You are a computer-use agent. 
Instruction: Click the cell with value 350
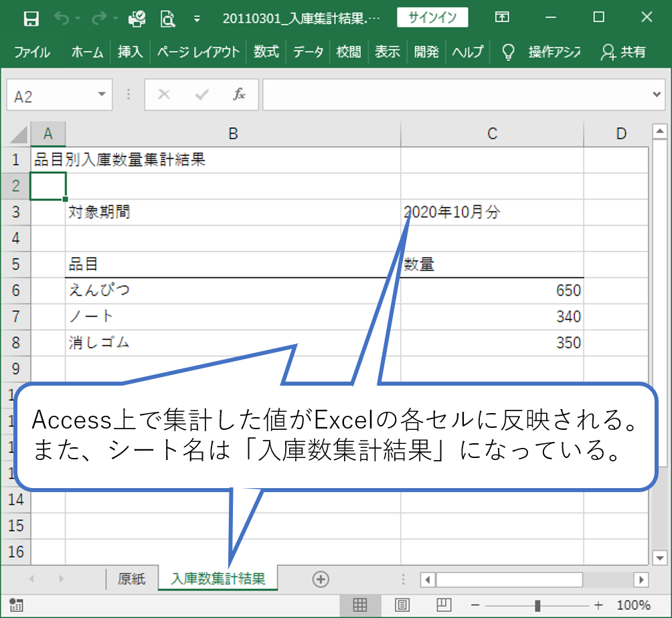(492, 343)
